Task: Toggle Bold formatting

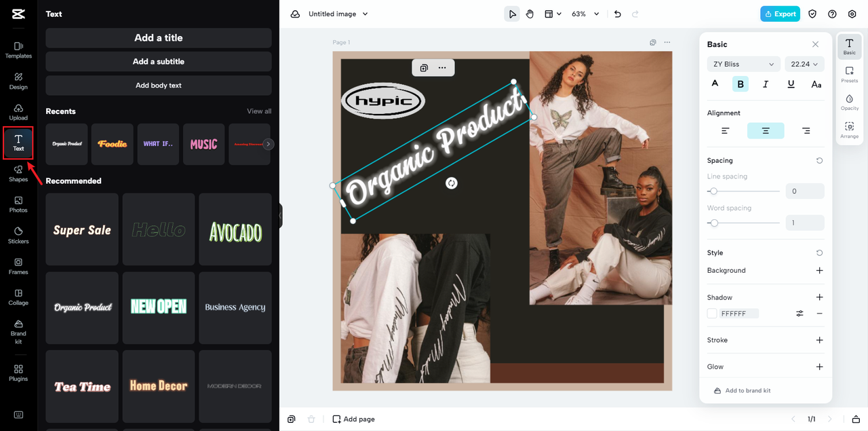Action: tap(741, 84)
